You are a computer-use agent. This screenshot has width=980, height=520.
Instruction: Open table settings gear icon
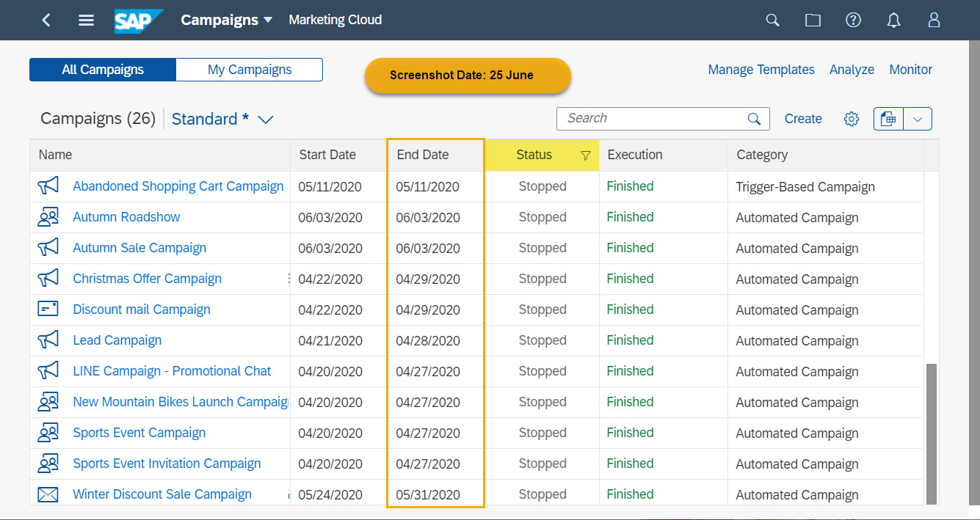(852, 119)
